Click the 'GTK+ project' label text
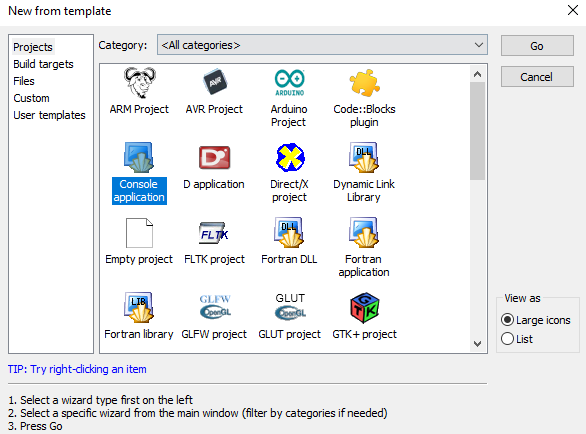 [x=364, y=334]
